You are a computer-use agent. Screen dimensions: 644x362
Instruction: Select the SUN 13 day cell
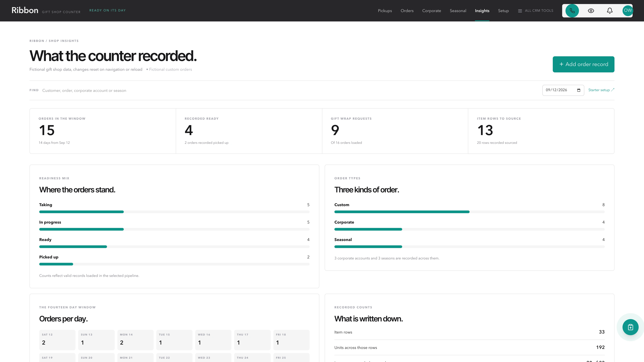96,340
